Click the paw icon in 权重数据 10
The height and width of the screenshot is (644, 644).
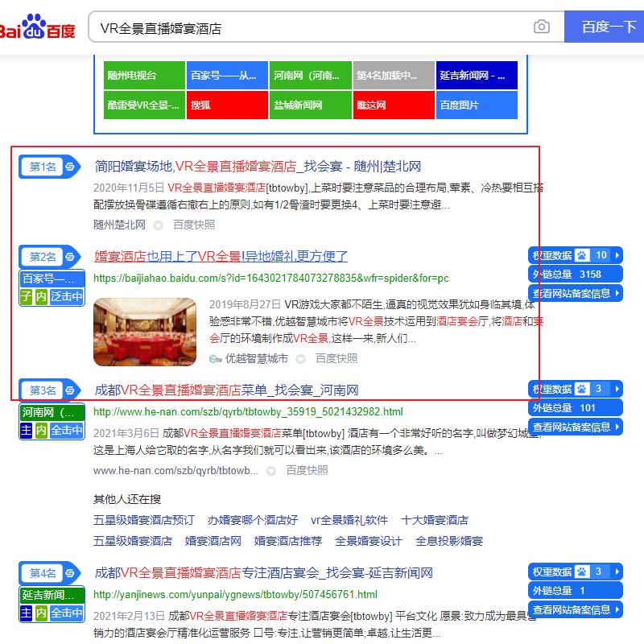[x=581, y=255]
